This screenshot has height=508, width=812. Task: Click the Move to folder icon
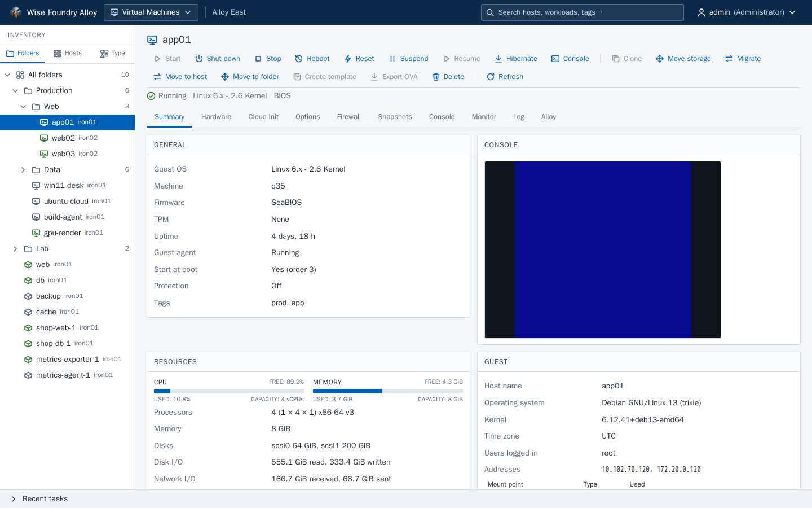225,77
